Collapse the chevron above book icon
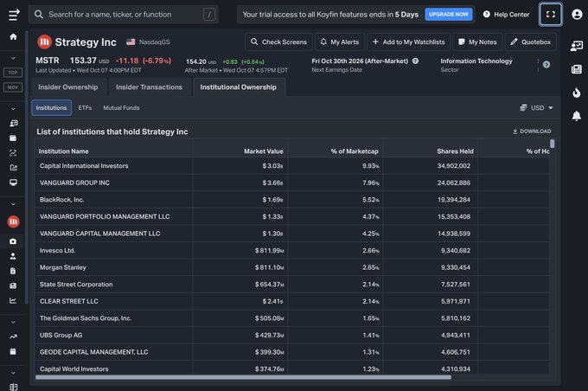 [x=13, y=373]
